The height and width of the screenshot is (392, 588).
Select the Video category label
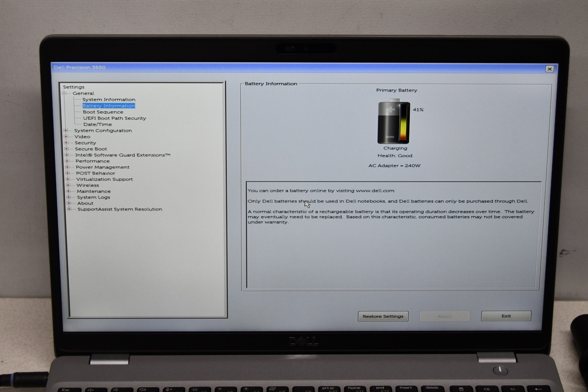[82, 136]
